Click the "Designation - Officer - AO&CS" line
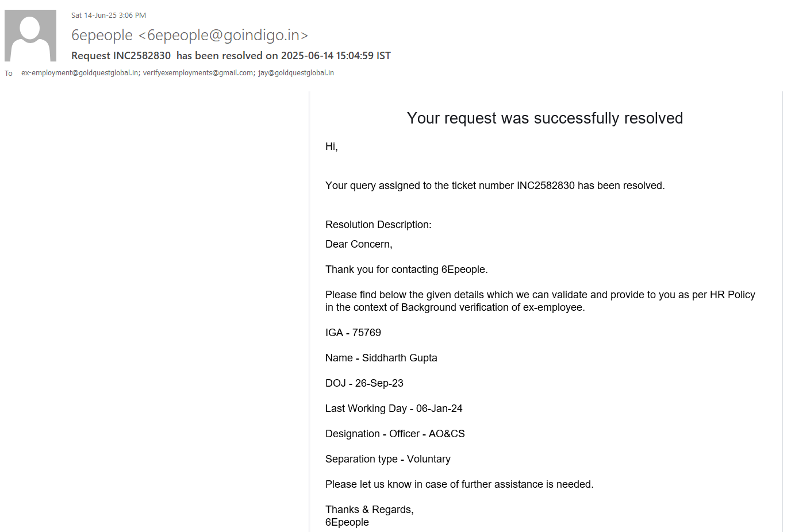795x532 pixels. 395,434
